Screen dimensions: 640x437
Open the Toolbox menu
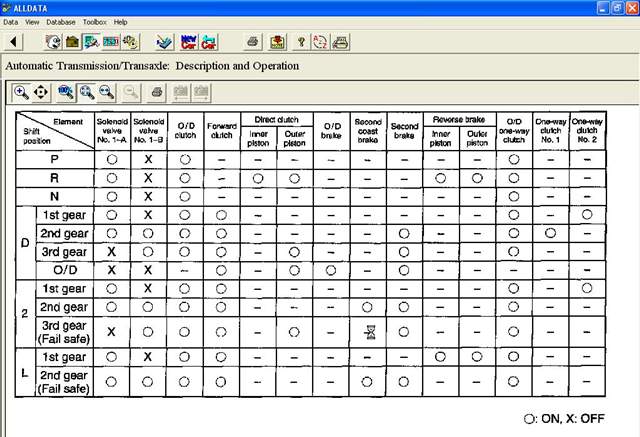click(95, 21)
